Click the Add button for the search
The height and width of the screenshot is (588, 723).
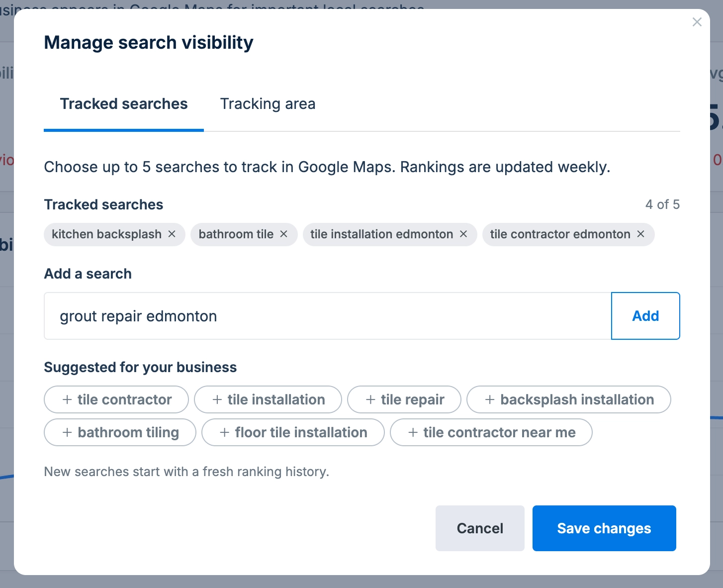coord(645,316)
